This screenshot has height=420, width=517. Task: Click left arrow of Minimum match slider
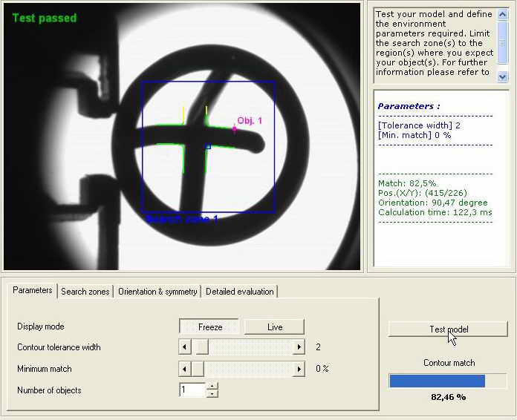[185, 369]
